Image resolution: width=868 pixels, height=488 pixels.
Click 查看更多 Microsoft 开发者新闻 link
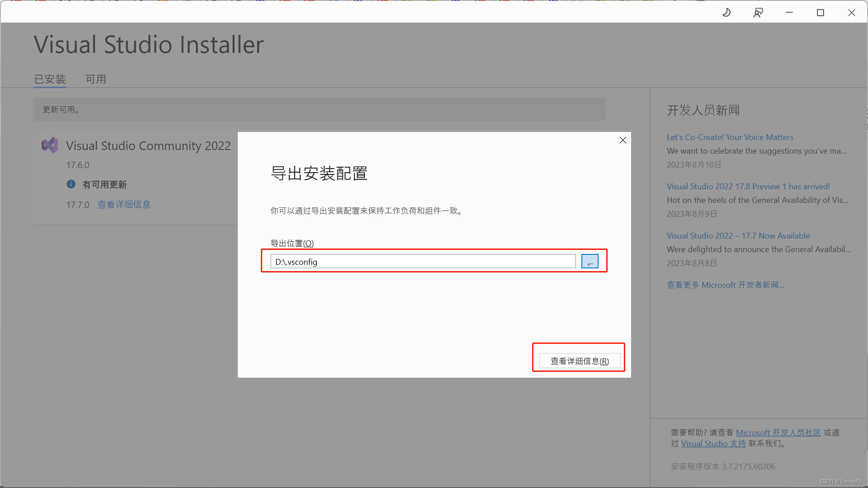725,285
